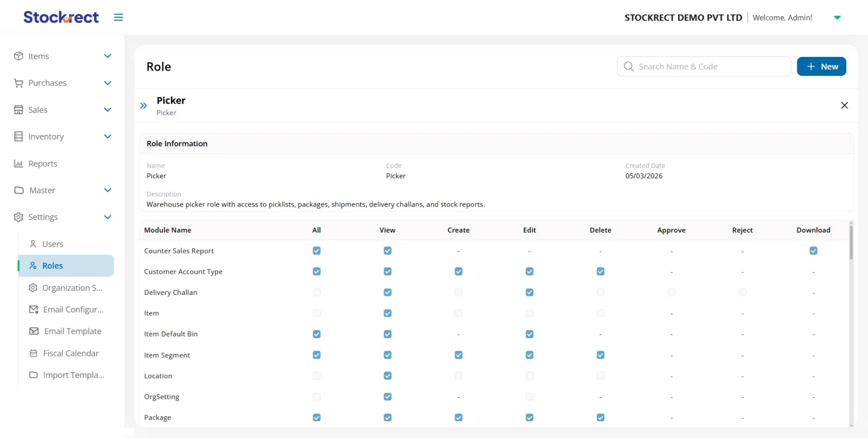Select the Roles menu item
868x438 pixels.
pyautogui.click(x=66, y=266)
